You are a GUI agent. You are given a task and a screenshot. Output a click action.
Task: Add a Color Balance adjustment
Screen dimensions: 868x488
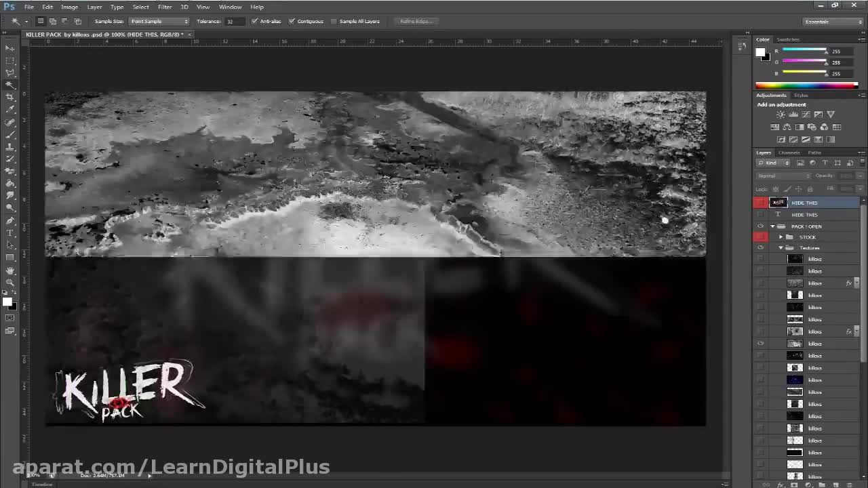787,127
